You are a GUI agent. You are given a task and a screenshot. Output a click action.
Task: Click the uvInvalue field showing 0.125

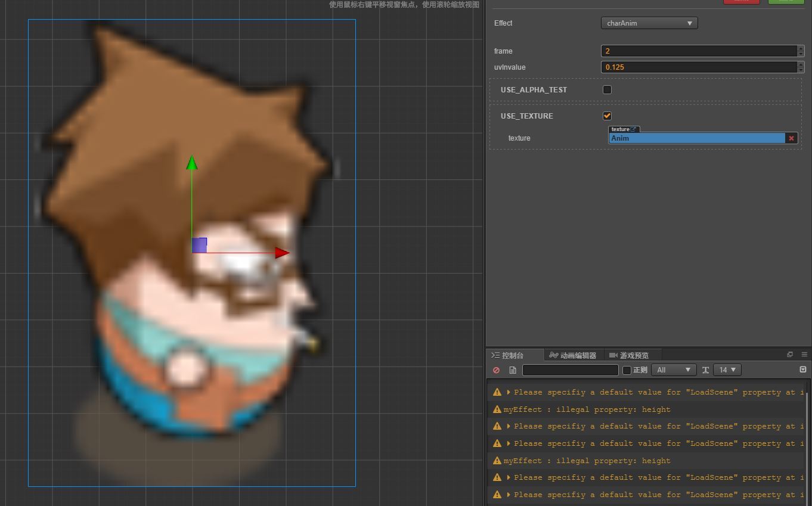[699, 67]
